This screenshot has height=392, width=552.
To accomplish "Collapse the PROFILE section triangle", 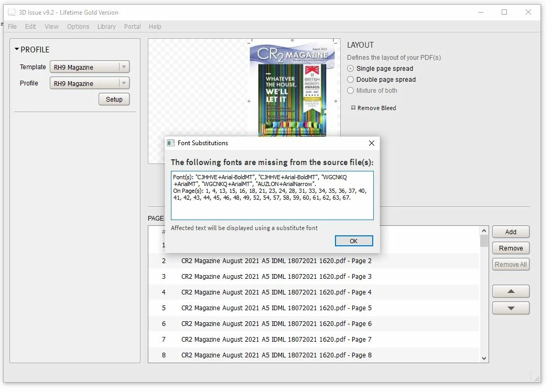I will tap(17, 49).
